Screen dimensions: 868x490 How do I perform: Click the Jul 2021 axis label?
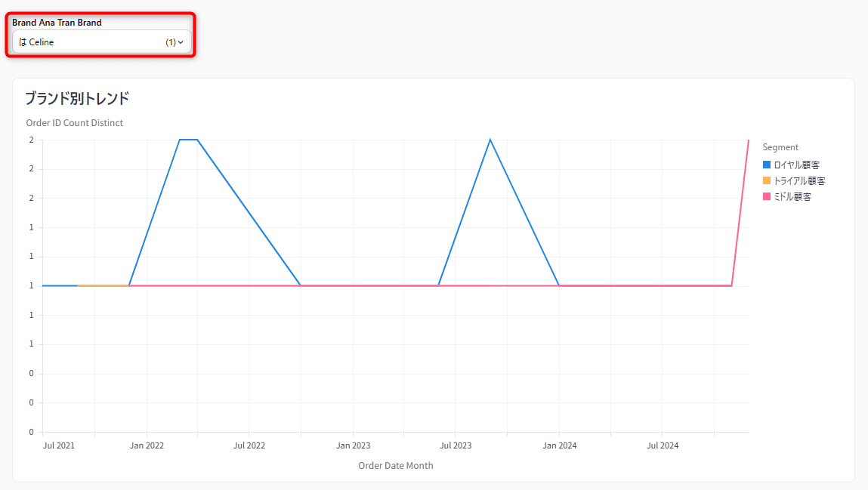coord(59,445)
